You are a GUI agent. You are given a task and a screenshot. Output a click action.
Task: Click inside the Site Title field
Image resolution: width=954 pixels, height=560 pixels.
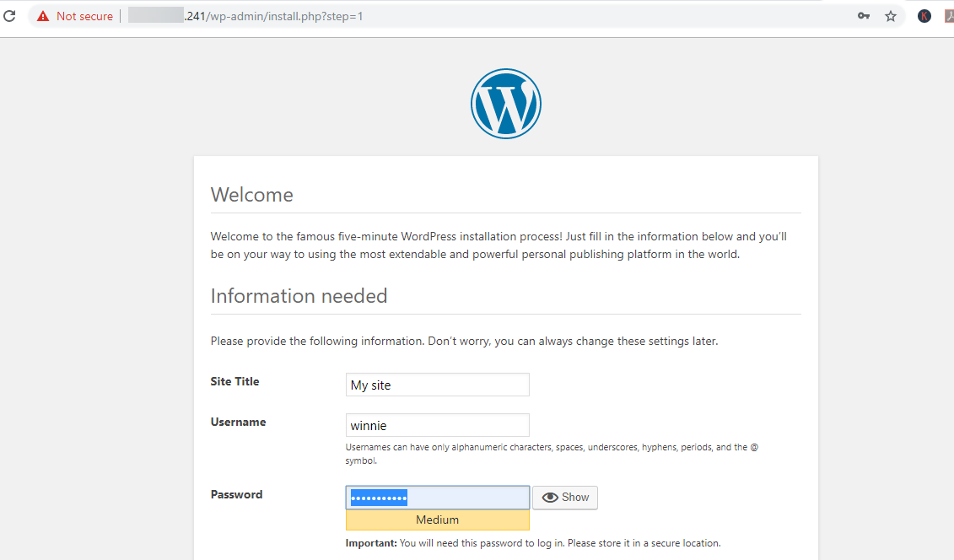point(437,385)
